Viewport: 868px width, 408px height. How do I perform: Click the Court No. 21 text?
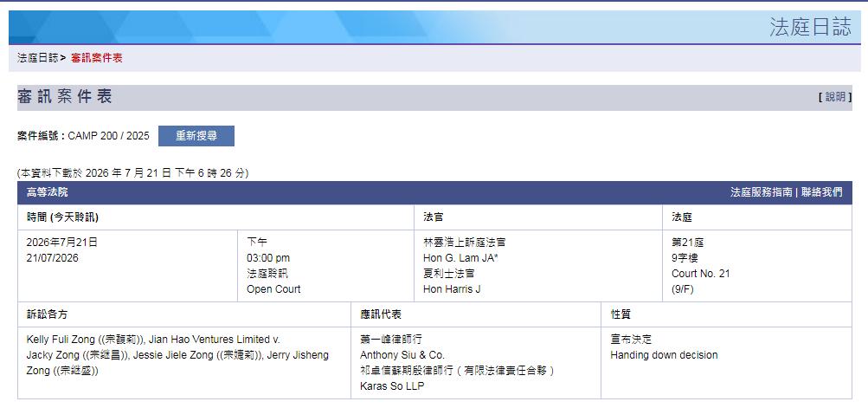click(701, 273)
